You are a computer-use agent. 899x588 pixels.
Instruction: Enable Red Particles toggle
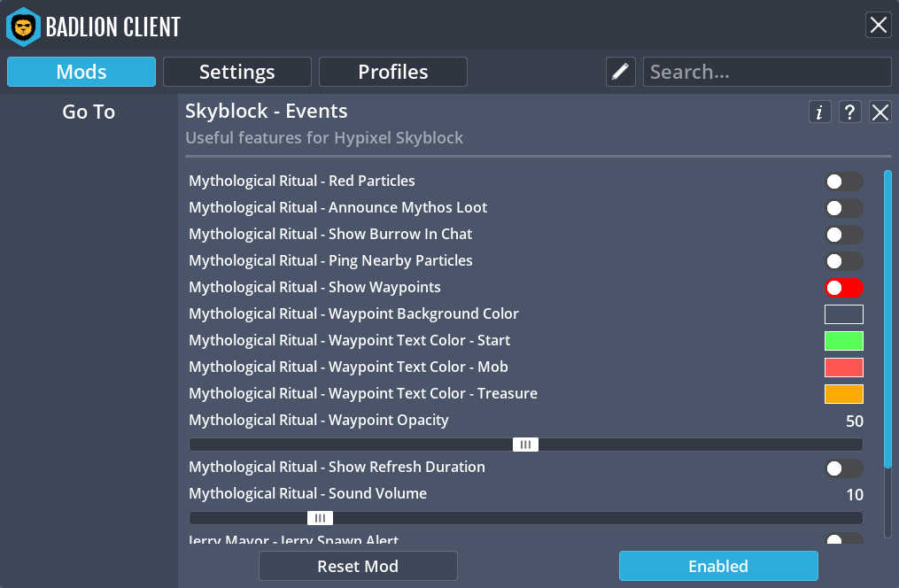[844, 182]
